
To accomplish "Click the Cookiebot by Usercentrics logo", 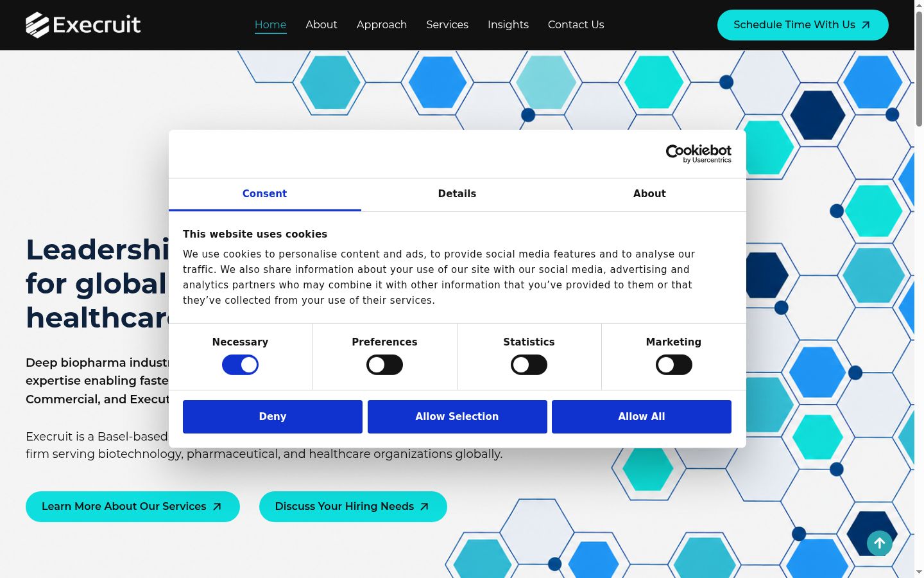I will click(x=698, y=153).
